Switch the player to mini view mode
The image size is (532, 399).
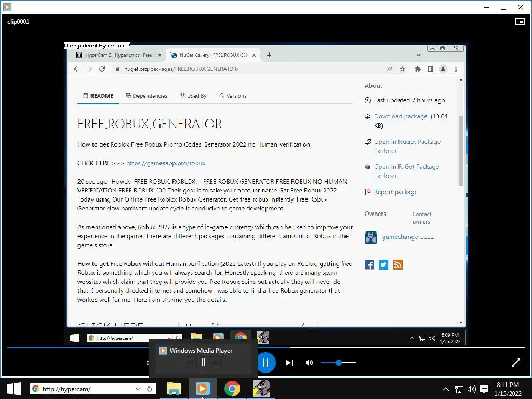pyautogui.click(x=520, y=22)
